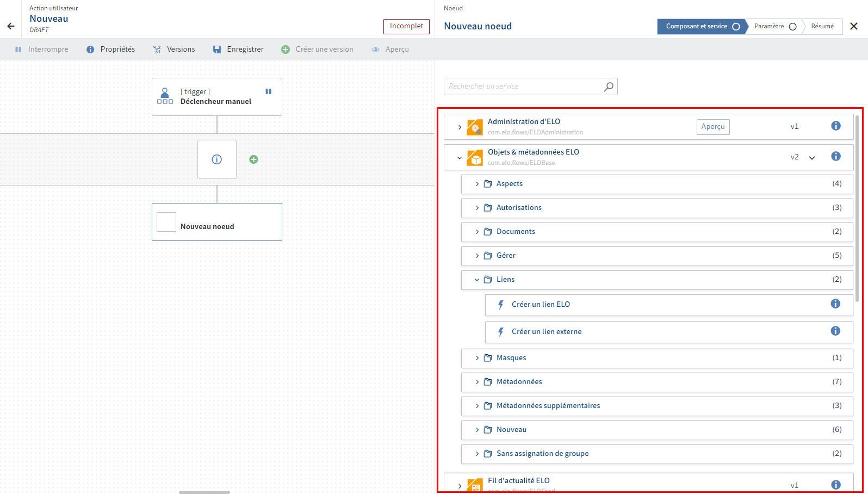The image size is (868, 494).
Task: Open Versions from the toolbar
Action: point(174,50)
